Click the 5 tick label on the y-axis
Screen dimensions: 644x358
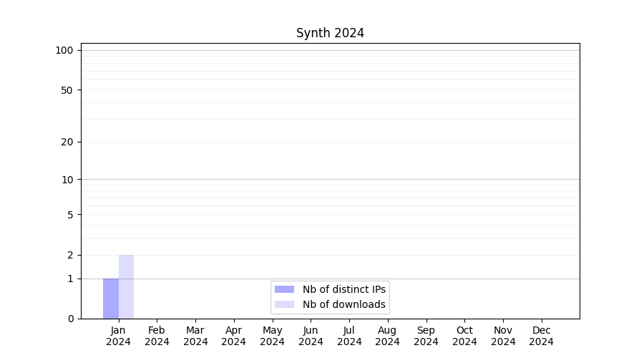coord(70,215)
